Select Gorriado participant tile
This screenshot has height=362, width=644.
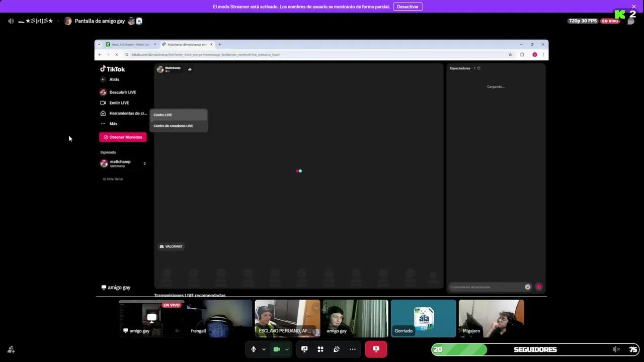click(x=424, y=318)
